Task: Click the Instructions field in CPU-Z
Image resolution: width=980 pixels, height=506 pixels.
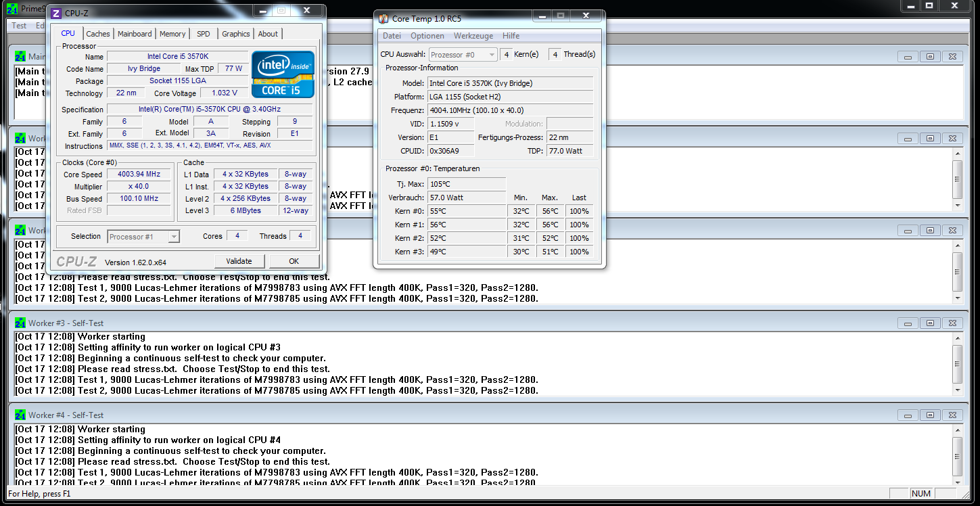Action: click(210, 146)
